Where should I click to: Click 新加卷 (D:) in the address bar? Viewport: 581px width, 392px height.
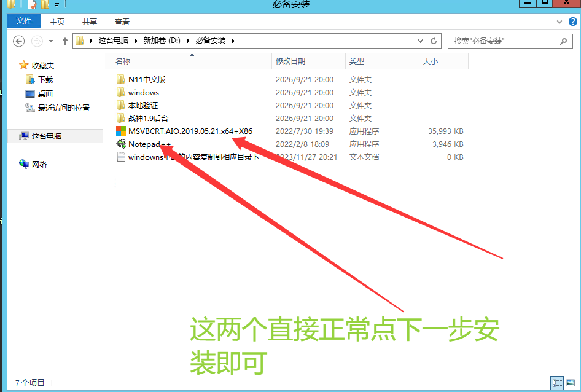coord(162,41)
